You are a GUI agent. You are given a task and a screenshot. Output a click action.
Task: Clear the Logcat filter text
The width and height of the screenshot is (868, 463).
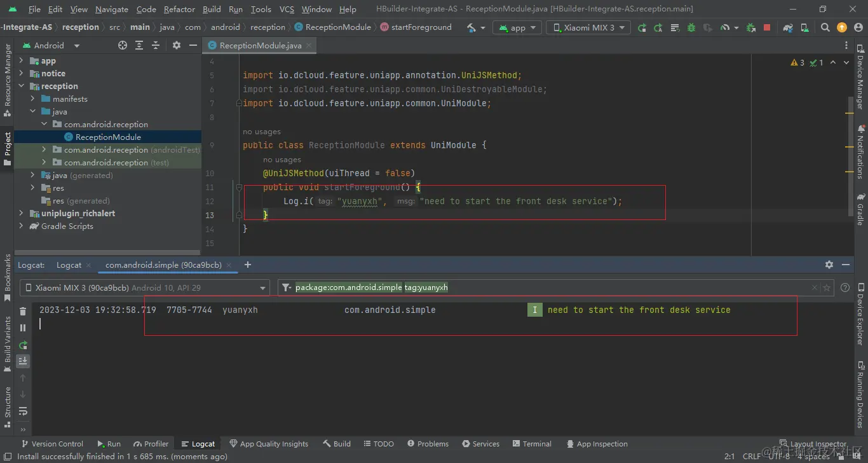(x=815, y=287)
